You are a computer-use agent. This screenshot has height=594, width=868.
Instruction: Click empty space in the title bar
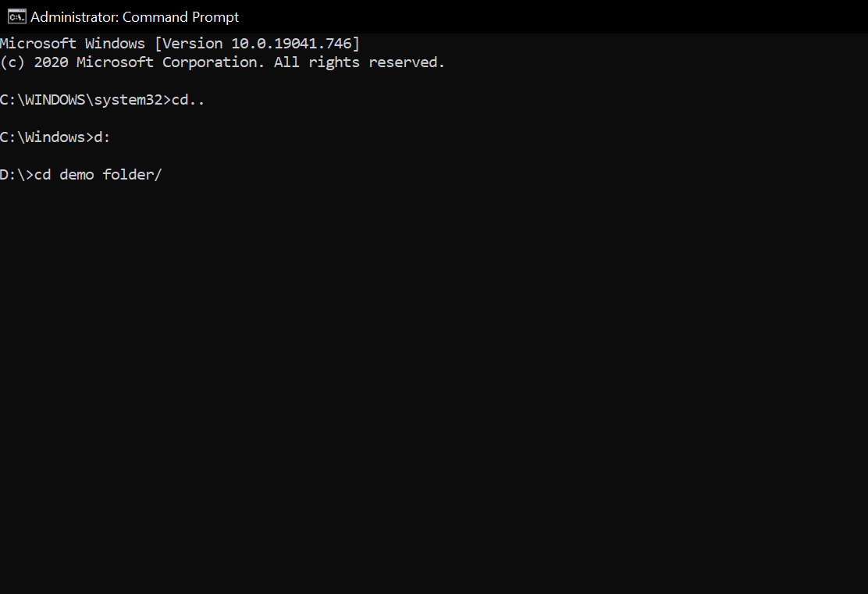point(546,16)
